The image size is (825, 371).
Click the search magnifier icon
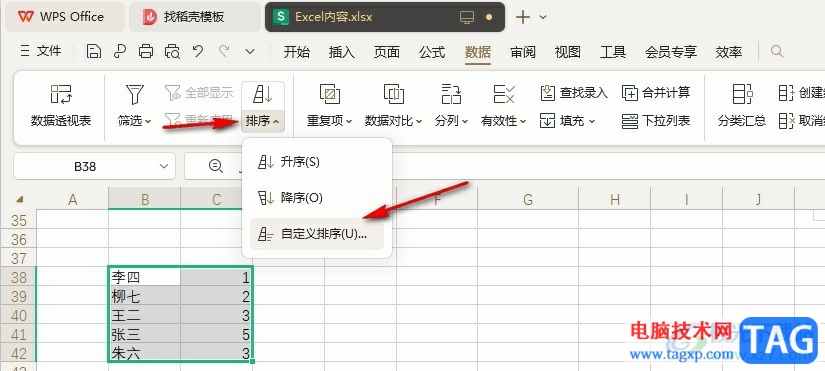(777, 51)
